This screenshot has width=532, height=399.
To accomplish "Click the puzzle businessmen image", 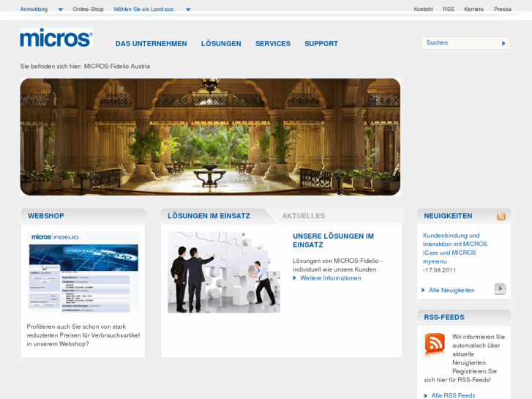I will [224, 272].
